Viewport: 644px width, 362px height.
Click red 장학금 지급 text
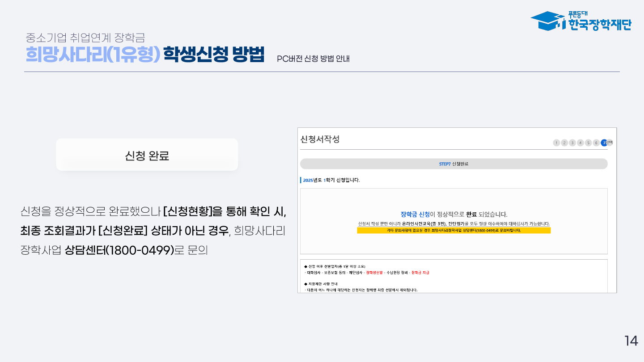point(420,273)
